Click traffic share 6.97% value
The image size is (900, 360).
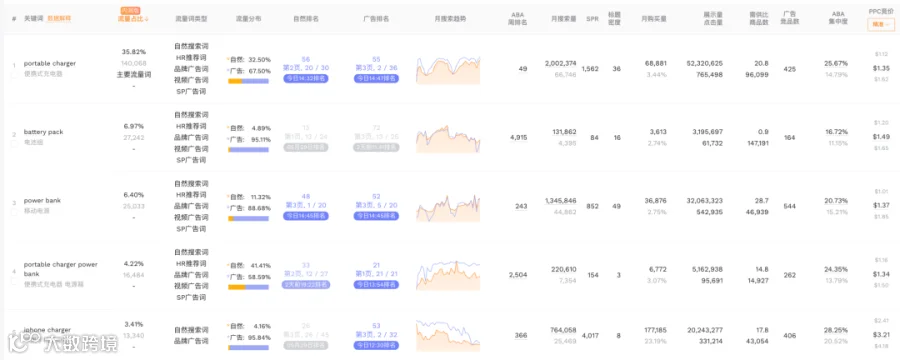tap(134, 126)
